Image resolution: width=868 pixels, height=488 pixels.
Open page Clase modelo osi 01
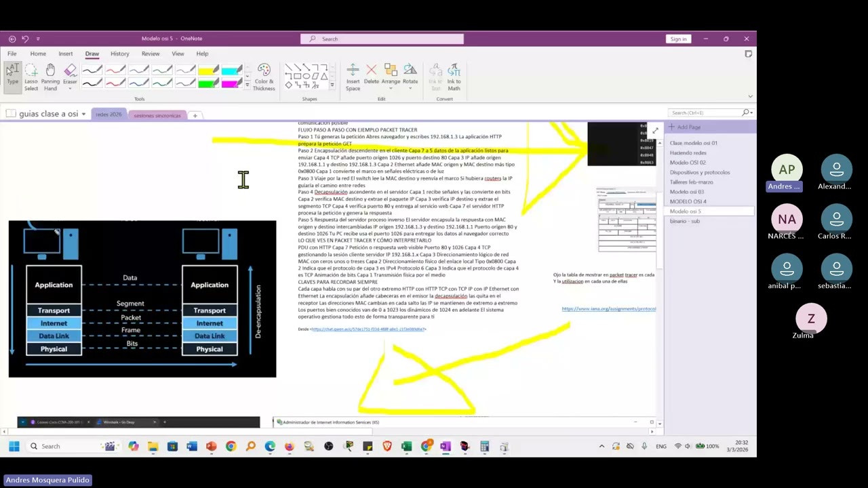pyautogui.click(x=693, y=143)
